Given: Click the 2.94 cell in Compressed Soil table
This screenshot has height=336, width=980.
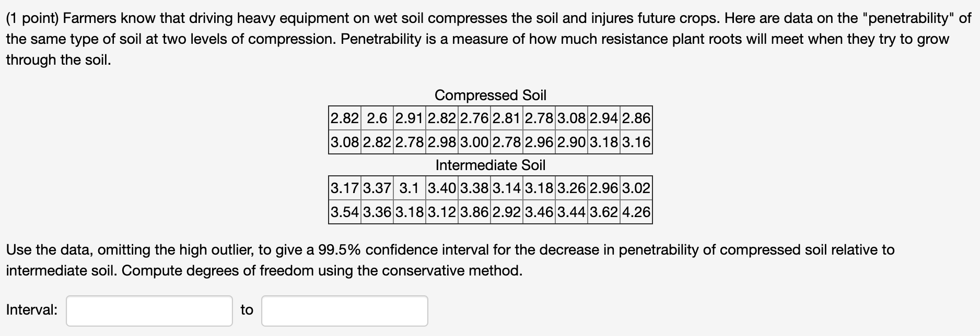Looking at the screenshot, I should [604, 118].
